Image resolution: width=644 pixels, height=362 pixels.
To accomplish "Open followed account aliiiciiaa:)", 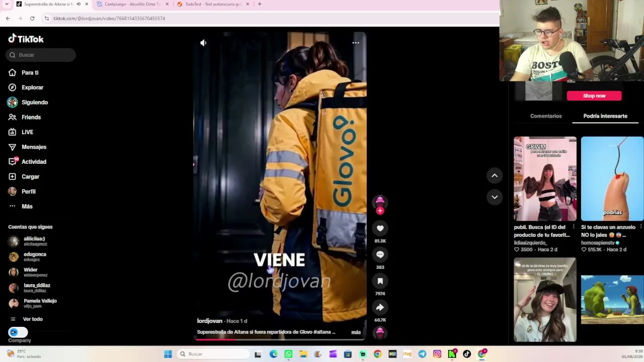I will pyautogui.click(x=28, y=241).
